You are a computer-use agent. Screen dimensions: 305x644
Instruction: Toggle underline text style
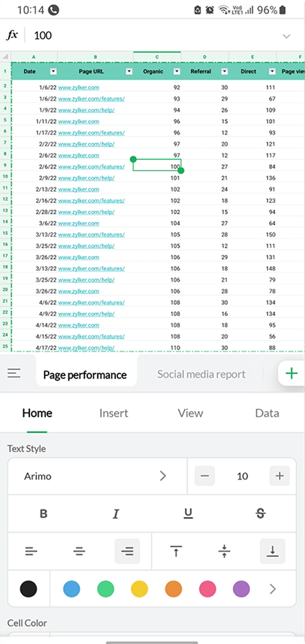(188, 514)
